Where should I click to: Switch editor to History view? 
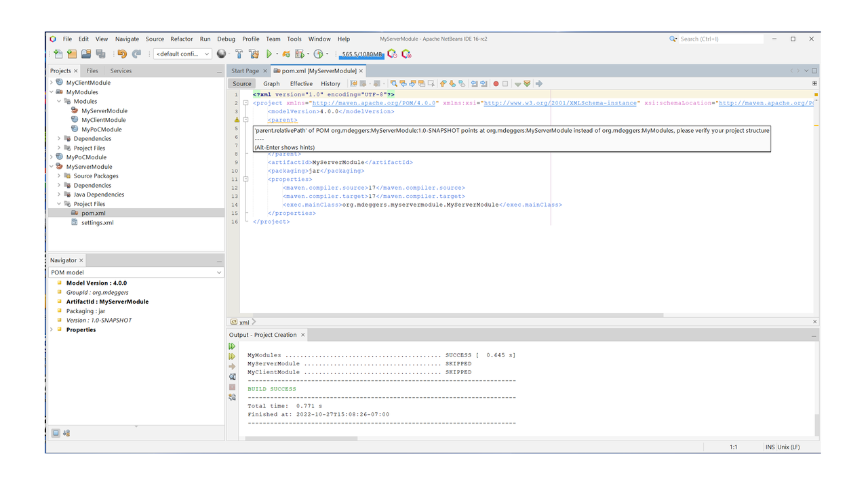click(330, 83)
